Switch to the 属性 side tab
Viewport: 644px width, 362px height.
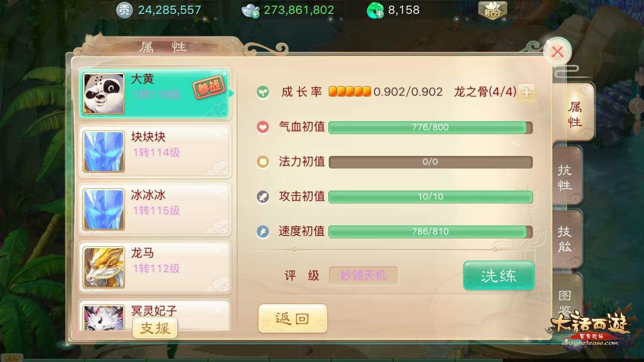coord(574,113)
